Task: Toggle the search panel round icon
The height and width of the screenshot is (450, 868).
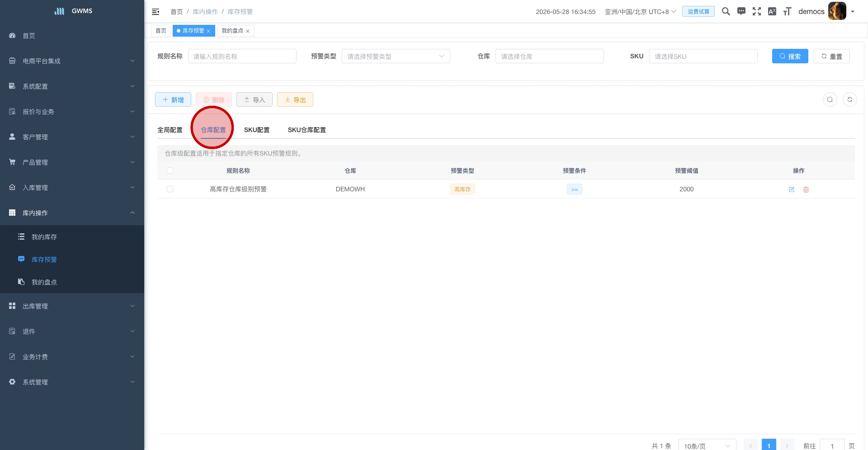Action: tap(830, 99)
